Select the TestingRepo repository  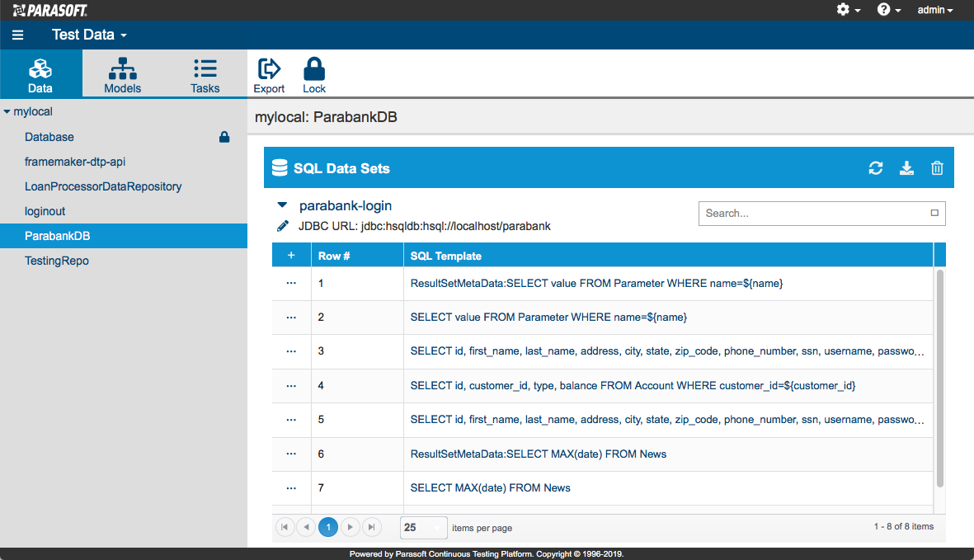click(57, 261)
